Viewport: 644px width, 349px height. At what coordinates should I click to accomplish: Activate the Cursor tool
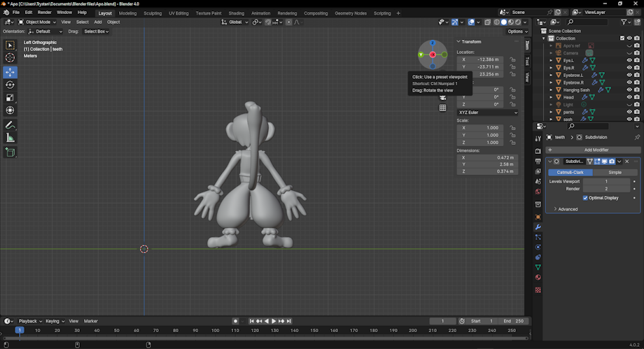point(10,58)
